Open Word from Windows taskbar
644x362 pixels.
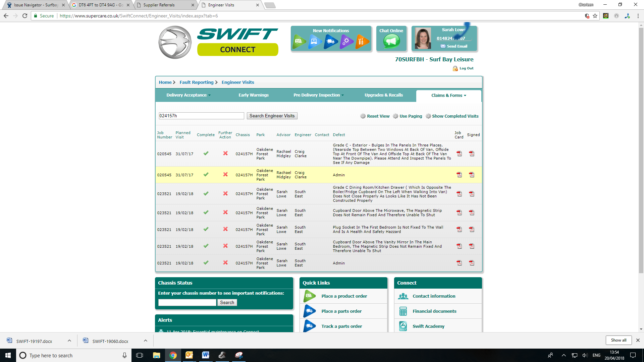206,355
